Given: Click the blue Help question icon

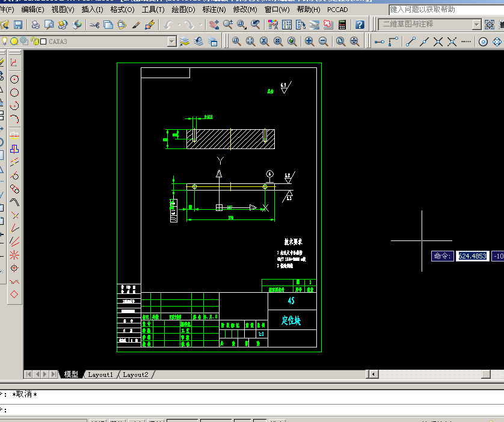Looking at the screenshot, I should (x=360, y=25).
